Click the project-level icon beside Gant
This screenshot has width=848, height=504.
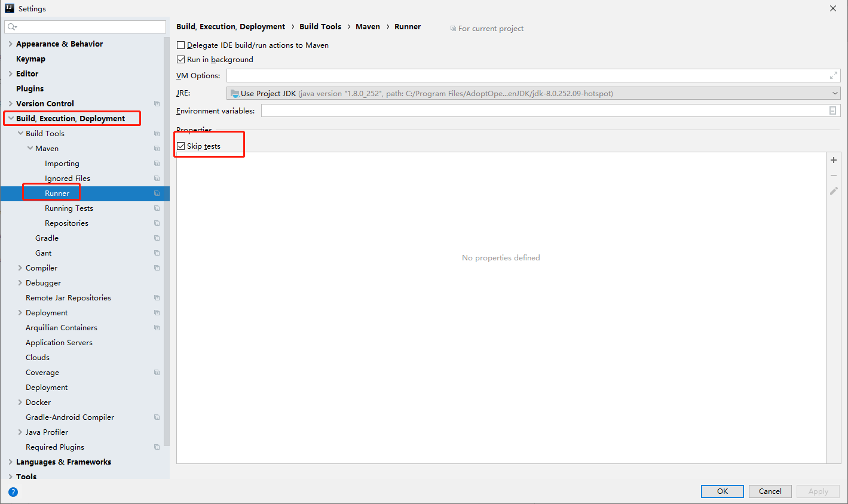(x=157, y=253)
